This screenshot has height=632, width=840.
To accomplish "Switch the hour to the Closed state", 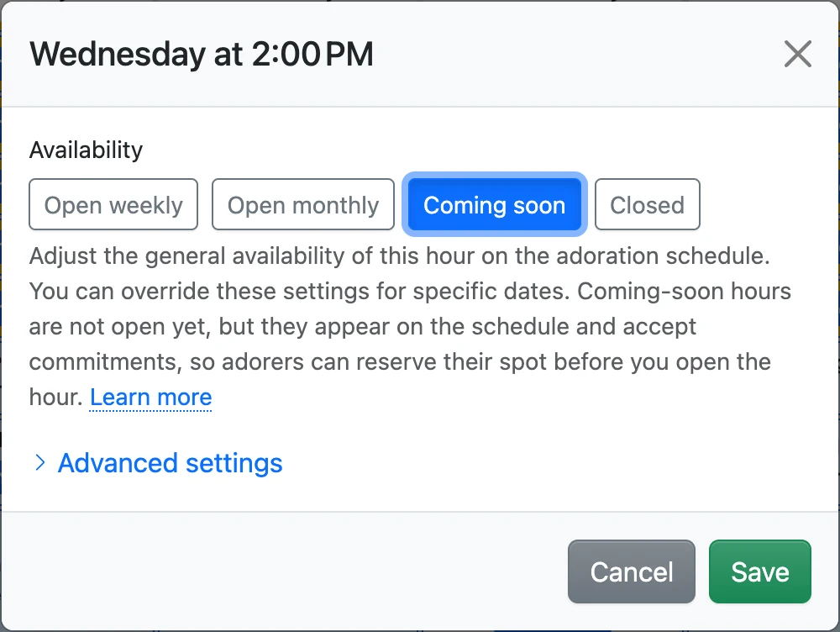I will pyautogui.click(x=647, y=205).
